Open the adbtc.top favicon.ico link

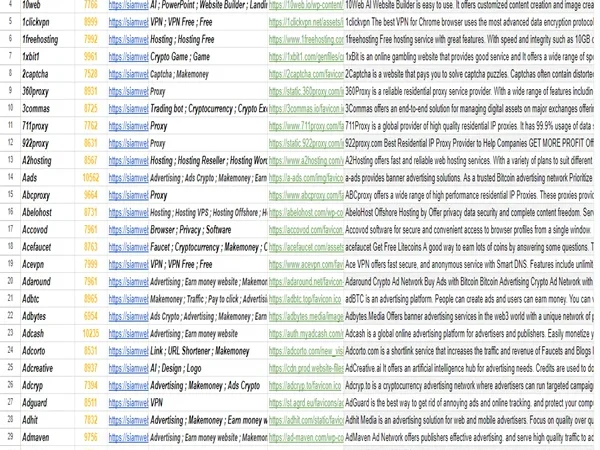tap(305, 299)
